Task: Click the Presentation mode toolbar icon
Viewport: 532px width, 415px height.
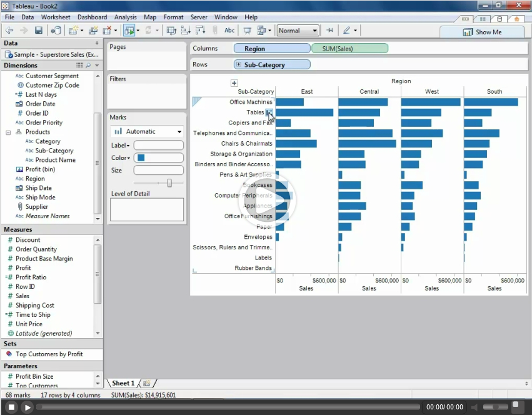Action: [x=248, y=31]
